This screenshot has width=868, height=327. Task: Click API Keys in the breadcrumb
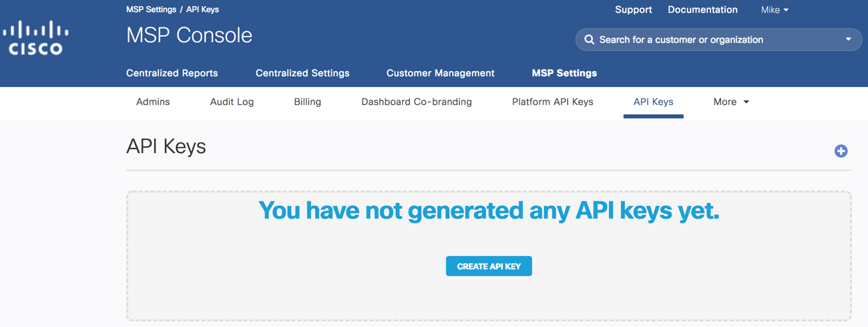[202, 9]
